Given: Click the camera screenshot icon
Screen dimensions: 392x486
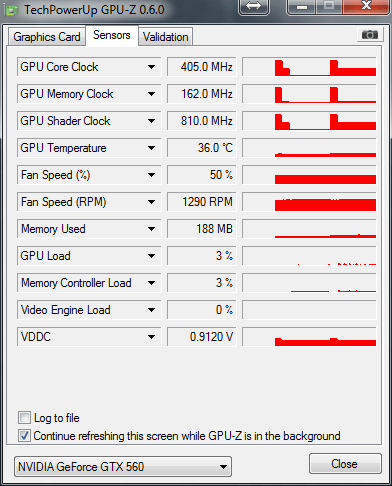Looking at the screenshot, I should coord(369,35).
